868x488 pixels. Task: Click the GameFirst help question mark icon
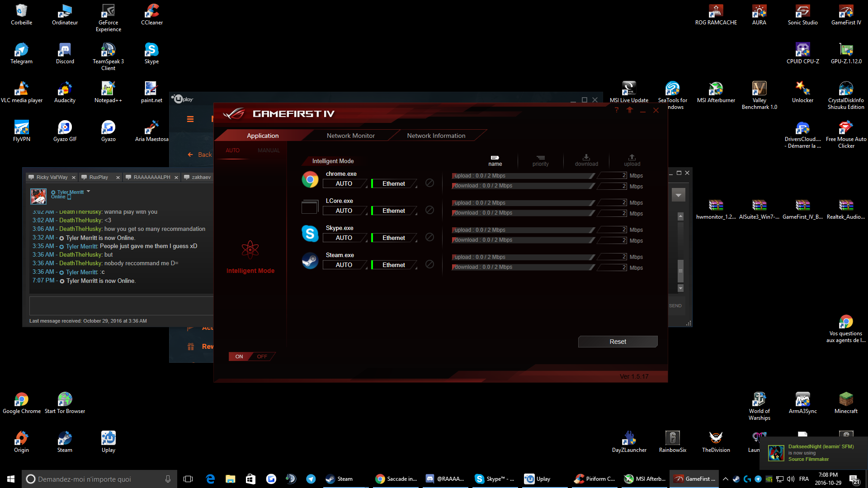click(x=616, y=110)
